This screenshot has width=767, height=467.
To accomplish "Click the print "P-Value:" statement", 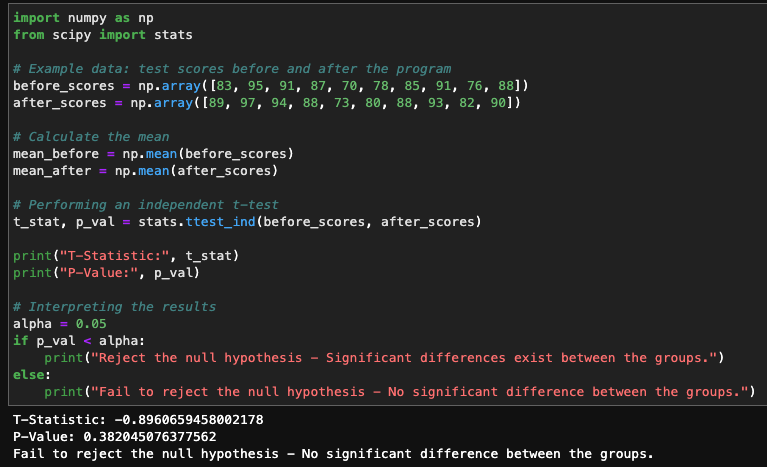I will coord(106,273).
